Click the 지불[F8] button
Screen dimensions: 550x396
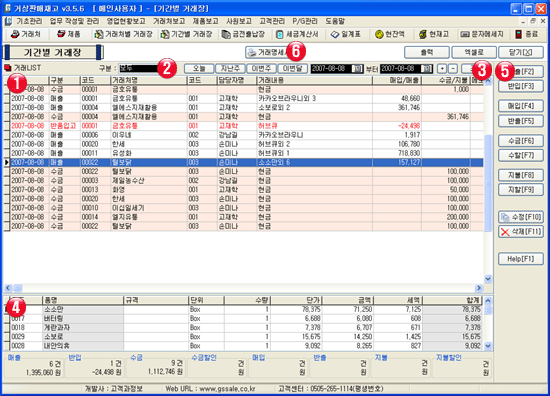(x=521, y=175)
